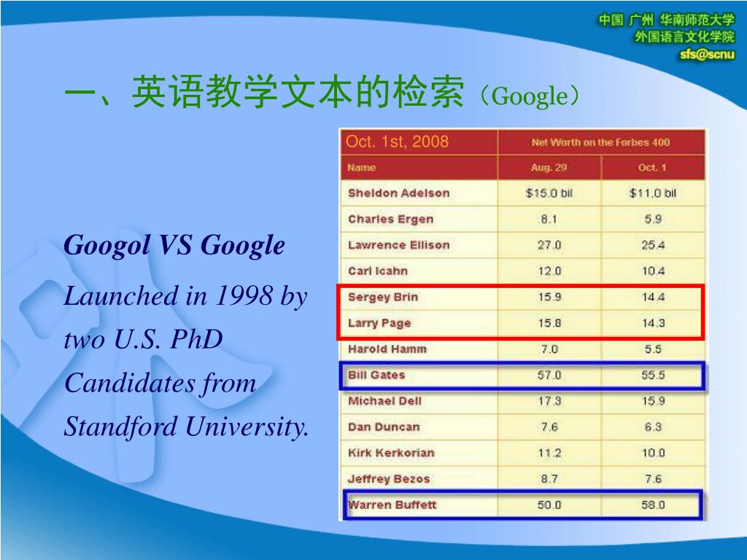This screenshot has width=747, height=560.
Task: Click the 10.4 value for Carl Icahn
Action: 653,271
